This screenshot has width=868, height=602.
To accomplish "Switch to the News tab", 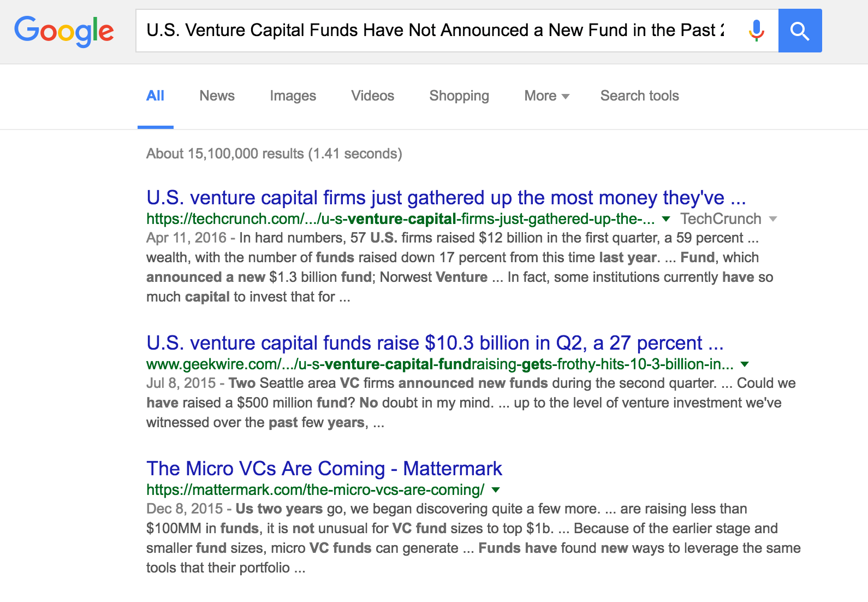I will tap(217, 96).
